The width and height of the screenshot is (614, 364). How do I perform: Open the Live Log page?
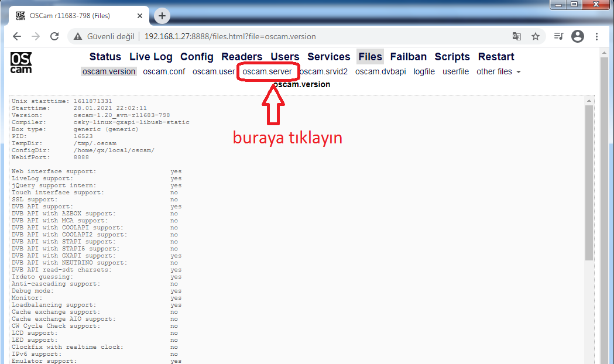151,57
